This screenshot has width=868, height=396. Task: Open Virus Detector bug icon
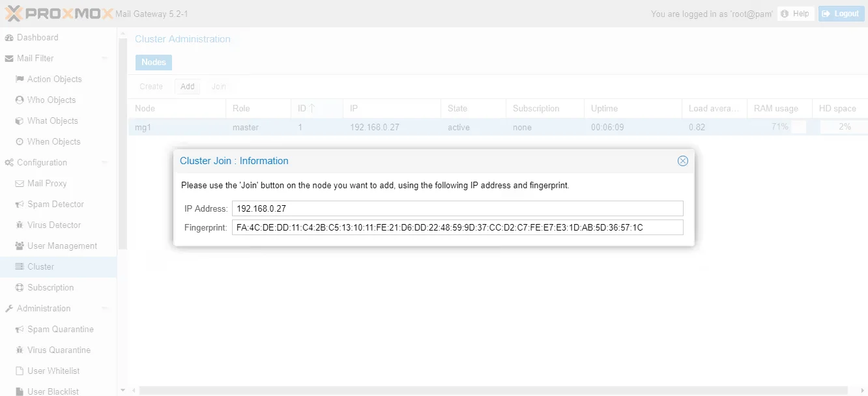(20, 225)
